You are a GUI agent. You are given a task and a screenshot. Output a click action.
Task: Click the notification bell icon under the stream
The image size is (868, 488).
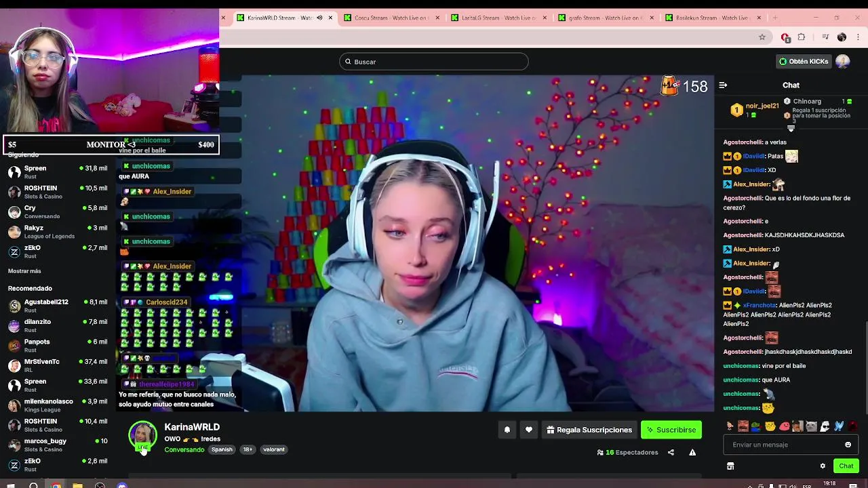(x=507, y=430)
